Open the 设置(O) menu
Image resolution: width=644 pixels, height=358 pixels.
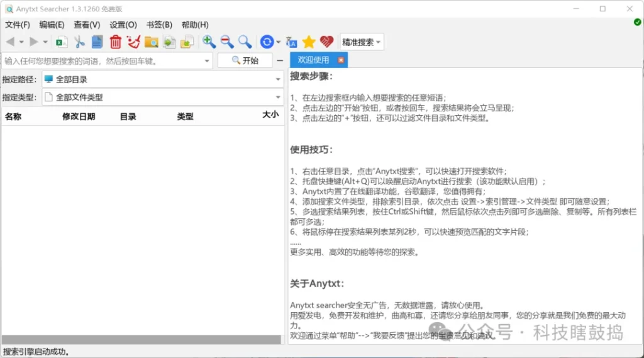(123, 25)
